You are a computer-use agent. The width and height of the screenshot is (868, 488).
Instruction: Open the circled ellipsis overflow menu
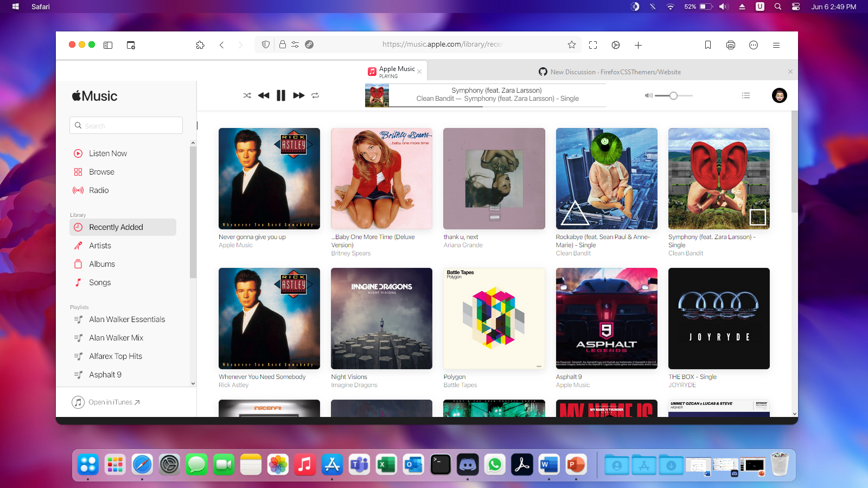[x=754, y=45]
